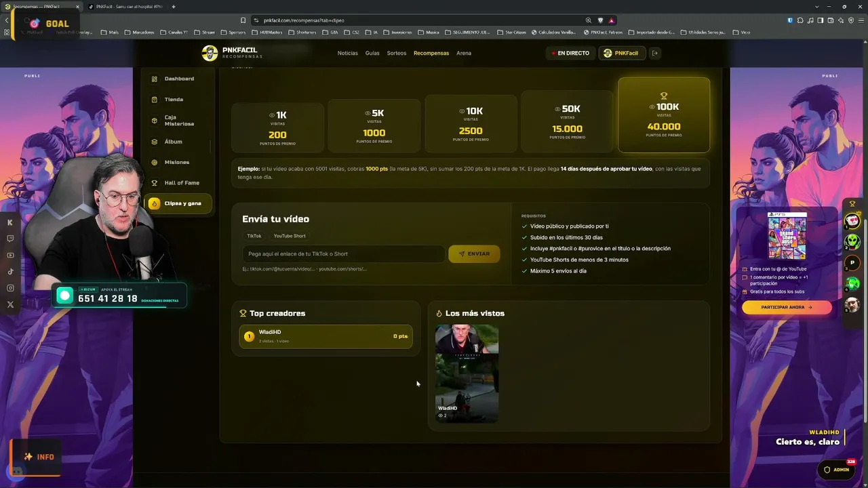The height and width of the screenshot is (488, 868).
Task: Open the Stream bookmarks folder
Action: pos(204,33)
